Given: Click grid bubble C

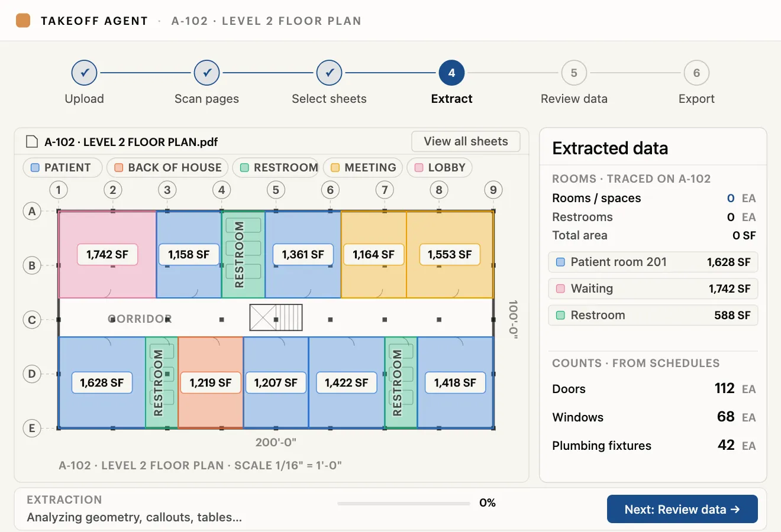Looking at the screenshot, I should [32, 320].
